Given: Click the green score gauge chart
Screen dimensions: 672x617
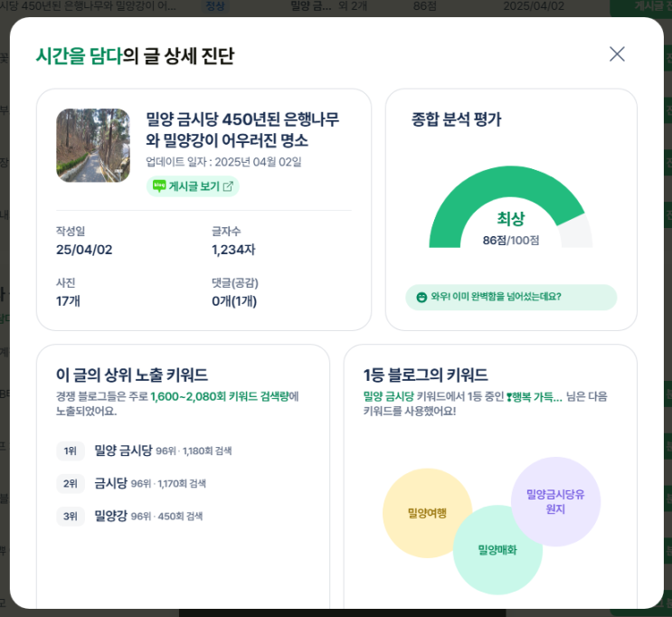Looking at the screenshot, I should [510, 204].
